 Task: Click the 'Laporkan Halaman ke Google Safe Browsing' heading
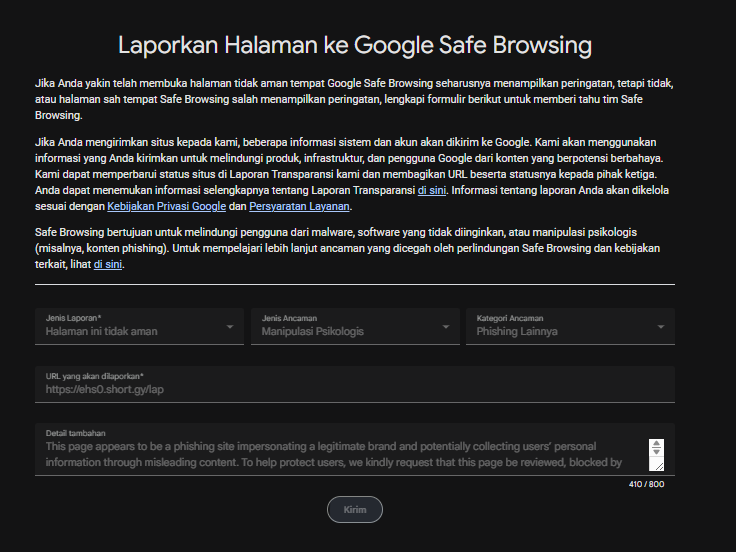pos(355,46)
